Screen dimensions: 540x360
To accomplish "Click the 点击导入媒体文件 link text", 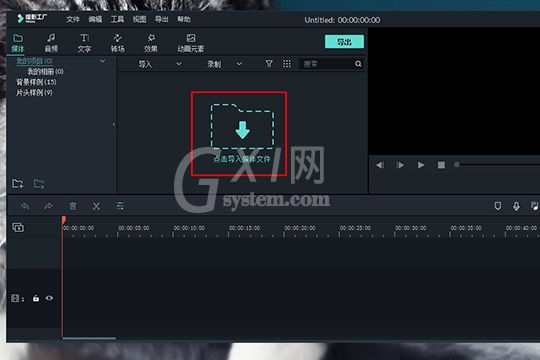I will [242, 159].
